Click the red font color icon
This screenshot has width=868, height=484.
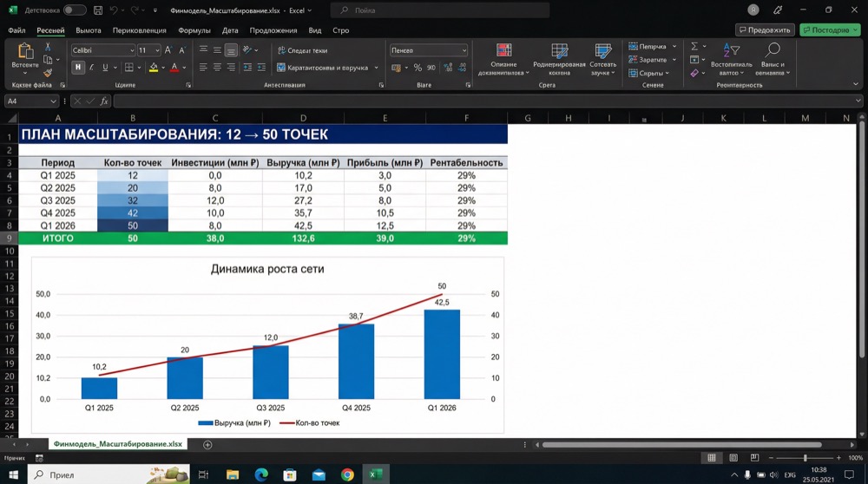(174, 68)
